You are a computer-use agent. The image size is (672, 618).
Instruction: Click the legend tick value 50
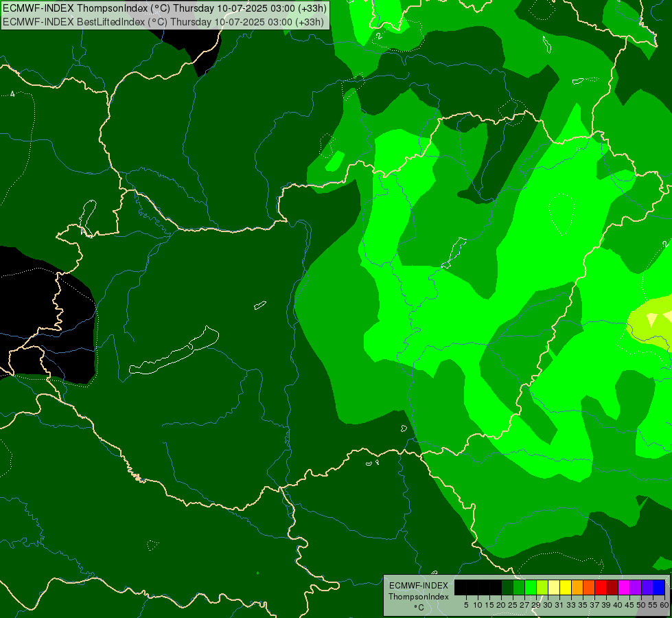point(641,605)
